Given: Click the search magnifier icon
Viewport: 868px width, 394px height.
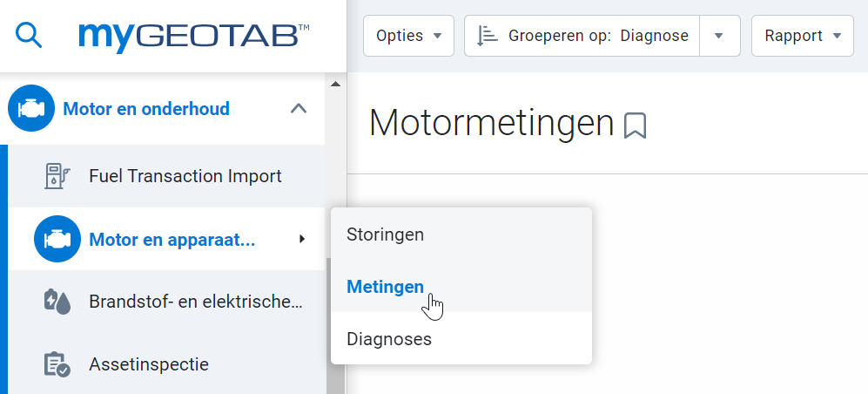Looking at the screenshot, I should (x=30, y=35).
